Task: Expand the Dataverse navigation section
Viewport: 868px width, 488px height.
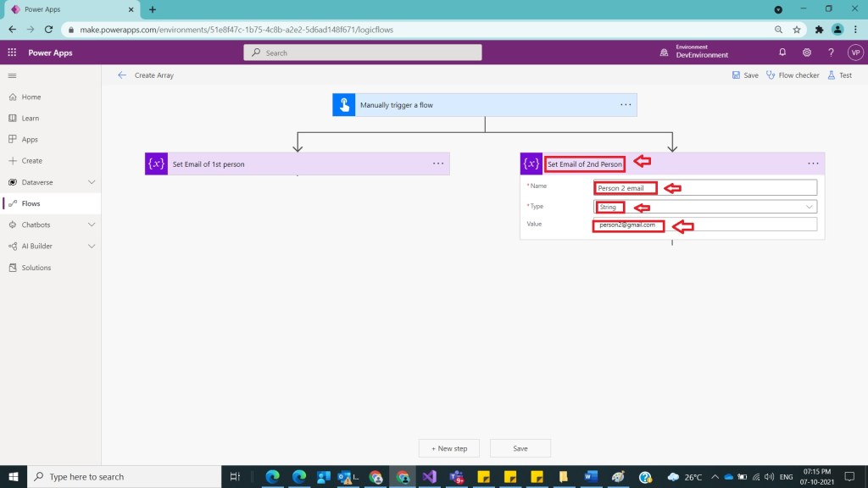Action: pos(92,182)
